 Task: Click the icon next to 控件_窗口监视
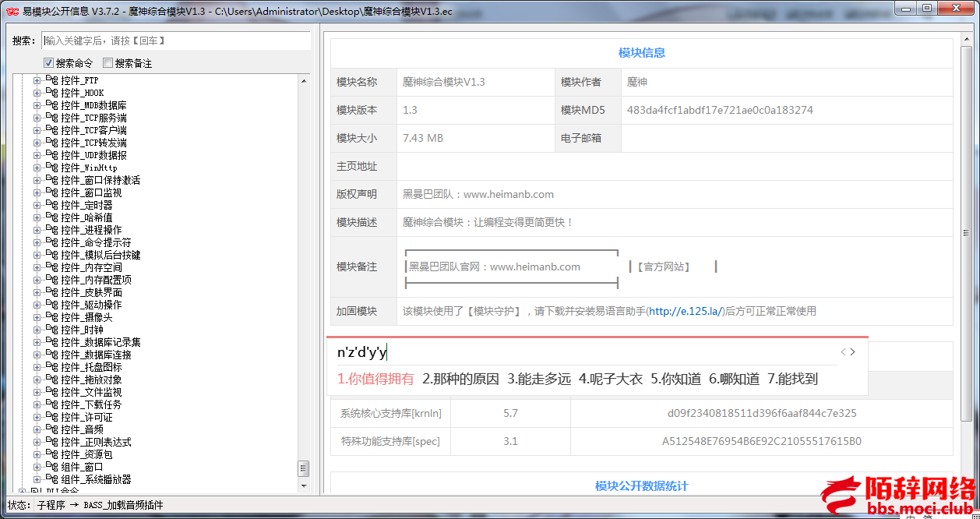[52, 192]
